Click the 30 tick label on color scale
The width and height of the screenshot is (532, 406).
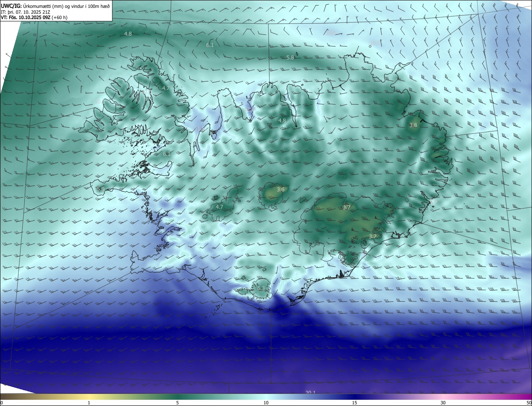point(443,403)
